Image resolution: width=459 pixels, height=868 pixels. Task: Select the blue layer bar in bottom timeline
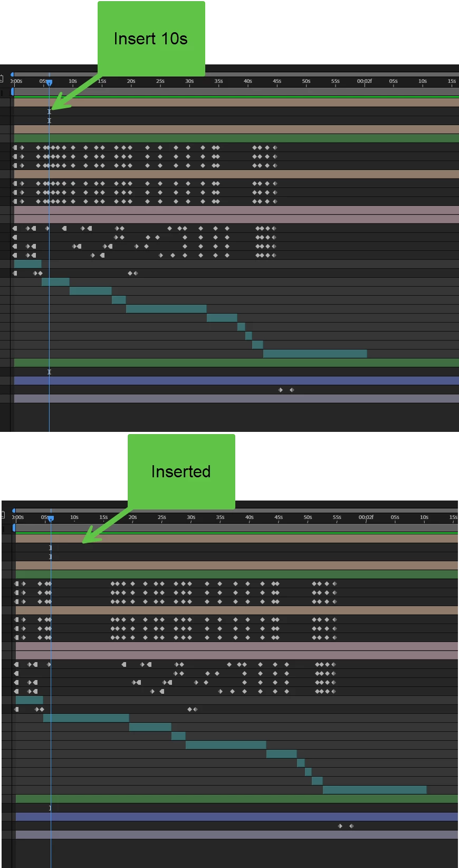point(237,817)
